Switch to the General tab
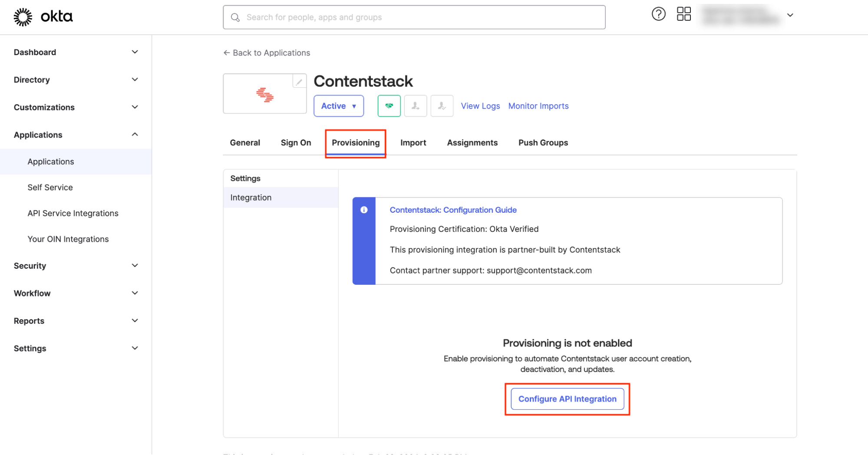This screenshot has height=455, width=868. (x=245, y=143)
